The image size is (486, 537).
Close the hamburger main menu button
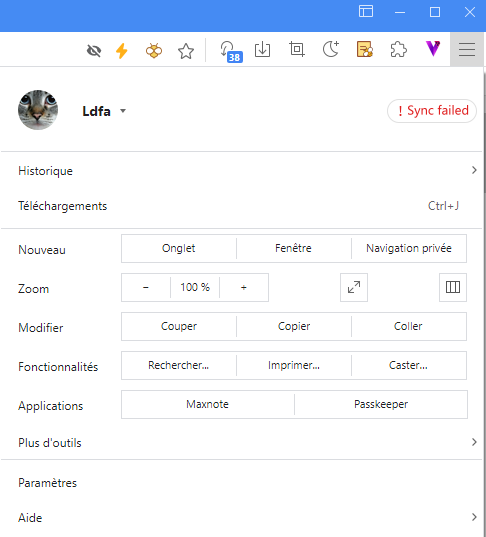(467, 49)
